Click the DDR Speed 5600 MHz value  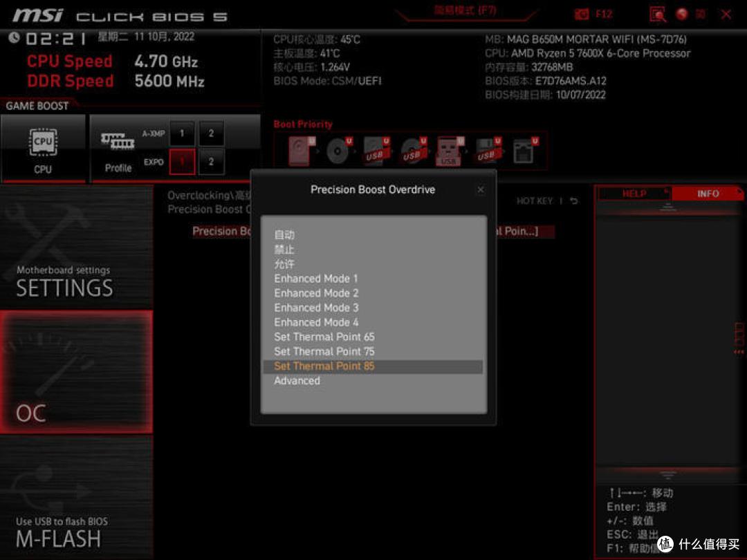tap(169, 81)
